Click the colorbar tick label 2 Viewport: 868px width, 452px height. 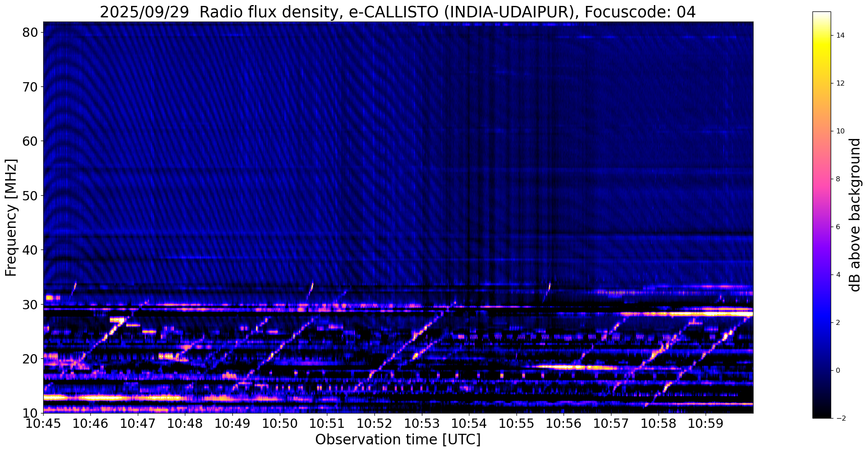click(838, 323)
